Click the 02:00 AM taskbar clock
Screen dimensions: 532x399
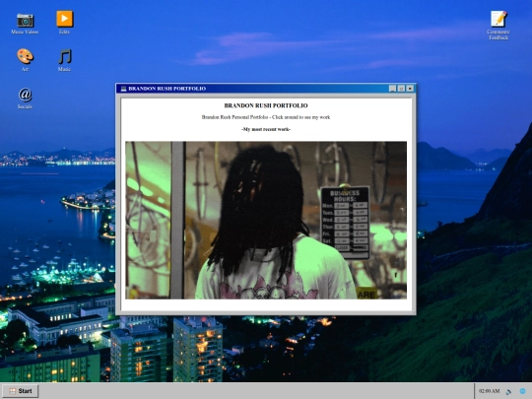(489, 391)
